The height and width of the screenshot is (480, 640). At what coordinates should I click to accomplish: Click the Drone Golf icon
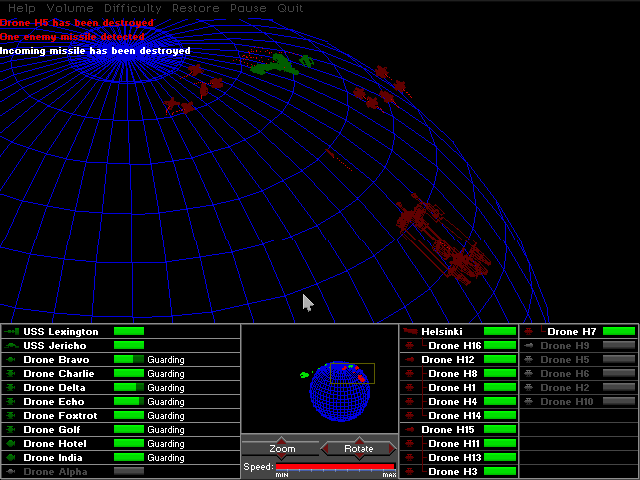point(11,429)
